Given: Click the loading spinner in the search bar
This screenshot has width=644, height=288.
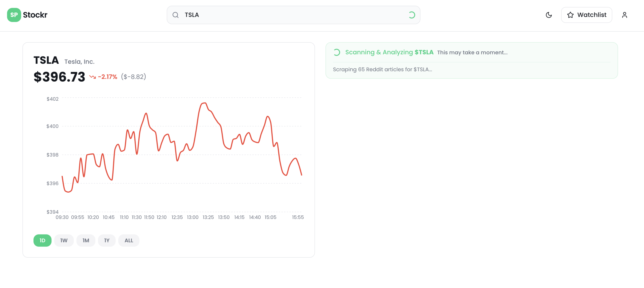Looking at the screenshot, I should (412, 15).
